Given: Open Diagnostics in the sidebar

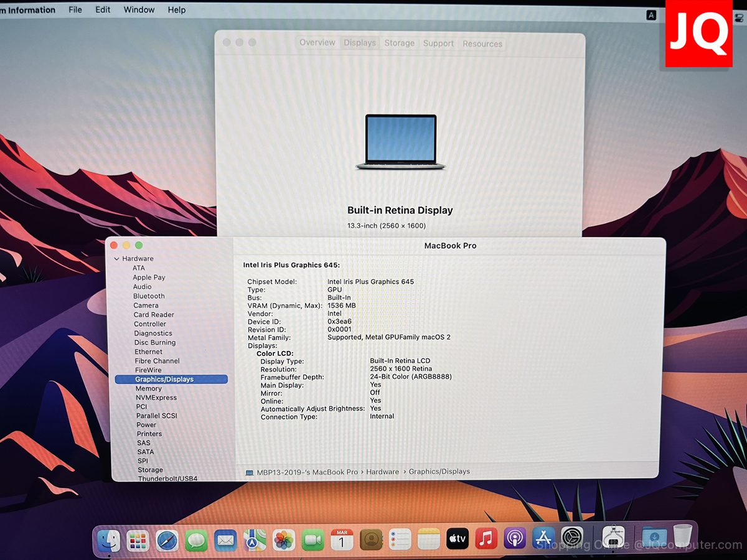Looking at the screenshot, I should tap(153, 334).
